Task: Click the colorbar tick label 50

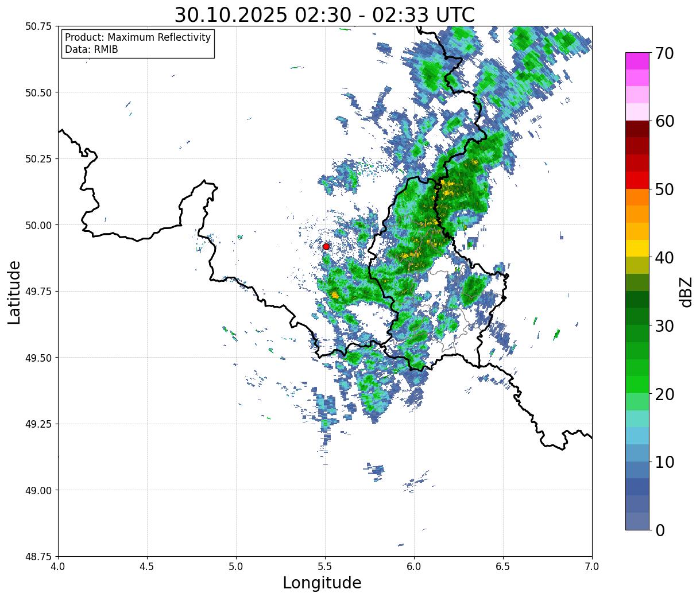Action: [664, 189]
